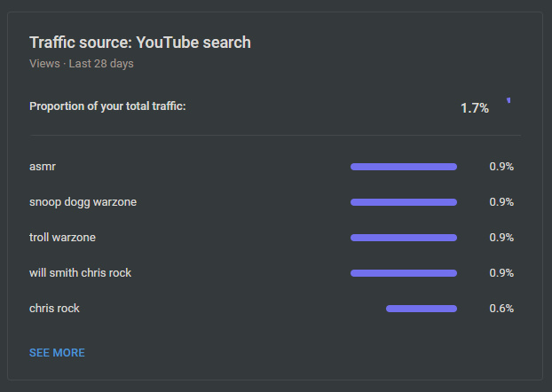Screen dimensions: 552x392
Task: Click the small pie chart icon
Action: point(509,100)
